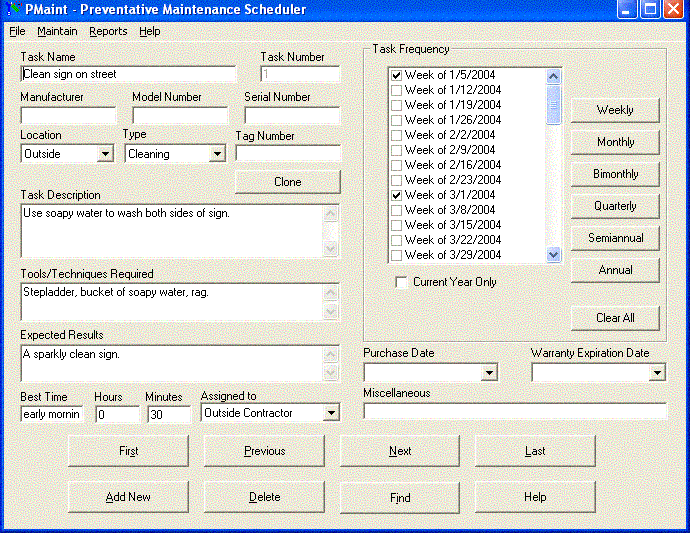Screen dimensions: 690x533
Task: Check Week of 2/16/2004
Action: coord(396,165)
